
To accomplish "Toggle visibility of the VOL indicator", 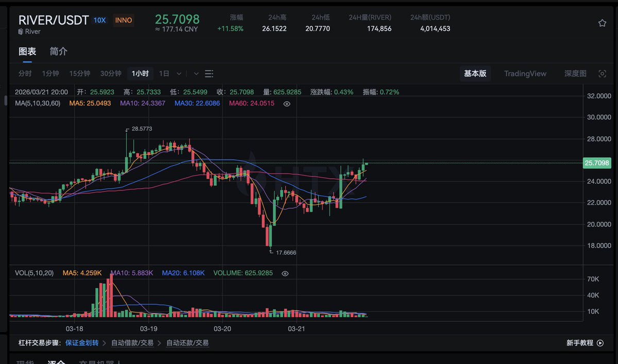I will [285, 273].
